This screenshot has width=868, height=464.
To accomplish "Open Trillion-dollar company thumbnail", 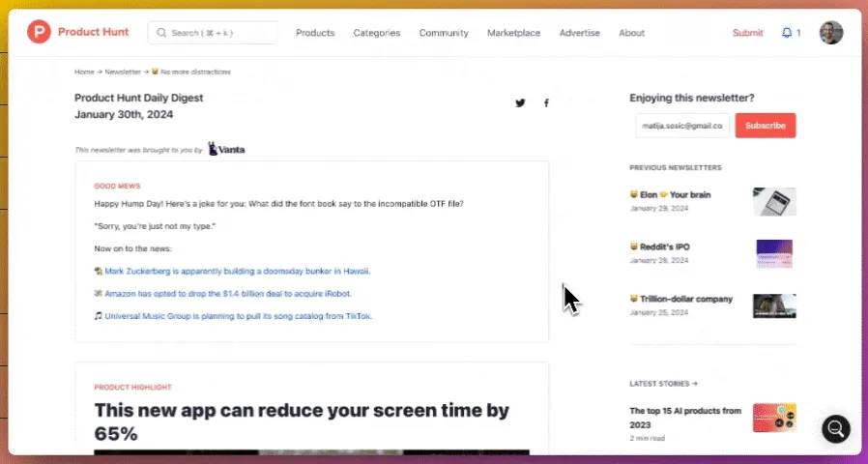I will click(774, 305).
